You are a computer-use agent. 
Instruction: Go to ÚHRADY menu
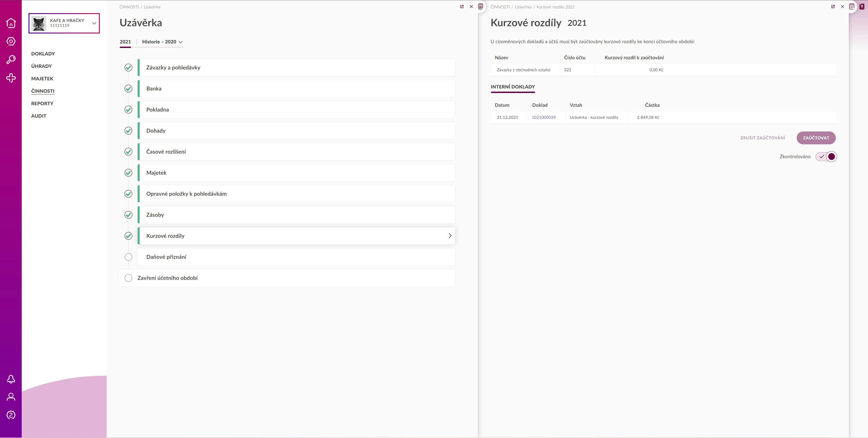[41, 66]
